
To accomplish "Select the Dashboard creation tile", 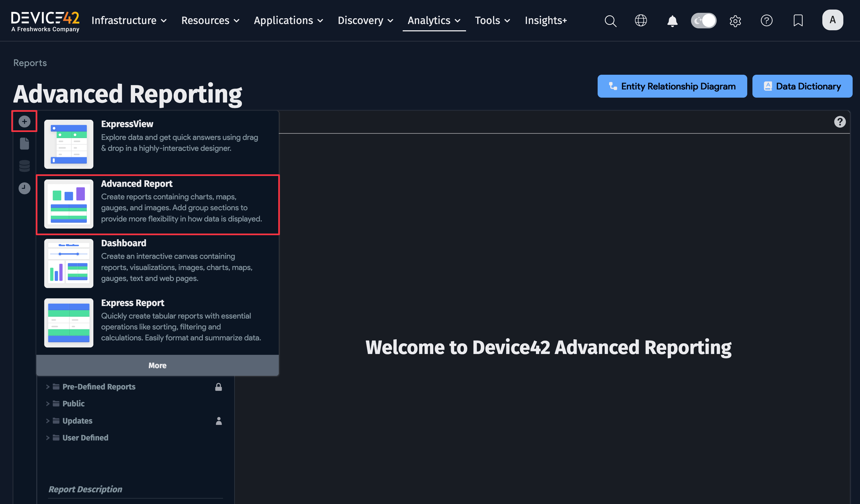I will (157, 263).
